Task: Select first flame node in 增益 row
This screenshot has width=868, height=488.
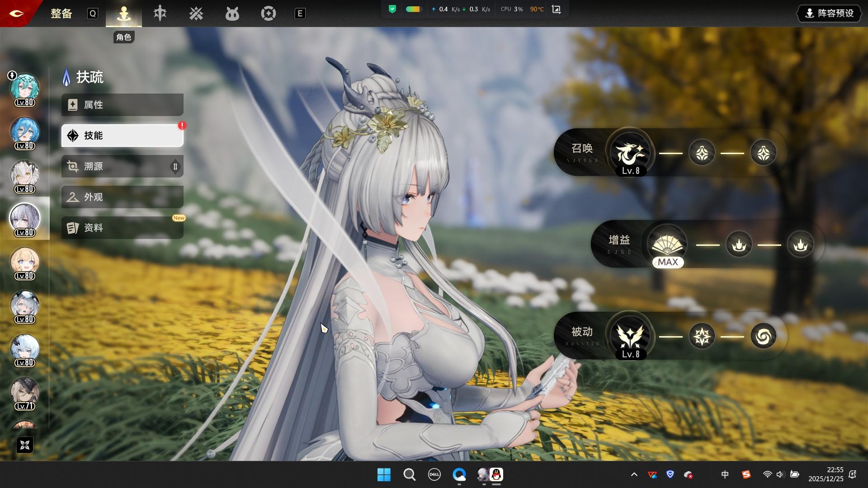Action: click(x=739, y=245)
